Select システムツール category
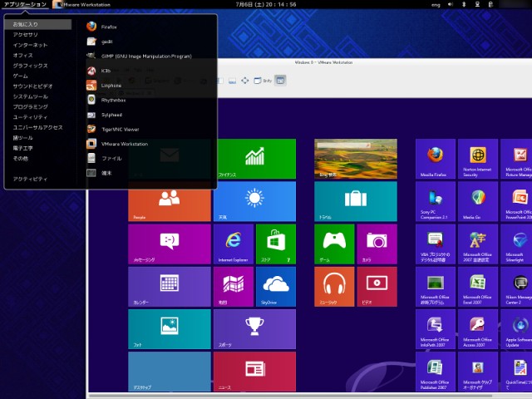This screenshot has height=399, width=532. point(31,96)
